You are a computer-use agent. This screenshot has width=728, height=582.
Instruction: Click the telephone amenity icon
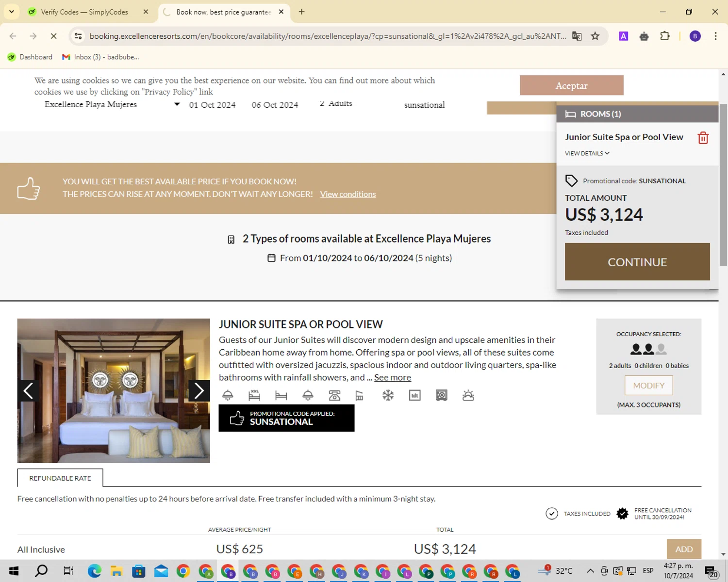(334, 395)
